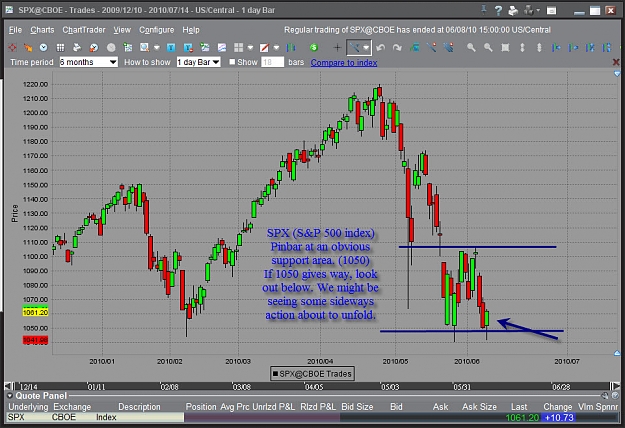Open the File menu
This screenshot has height=428, width=625.
coord(15,30)
